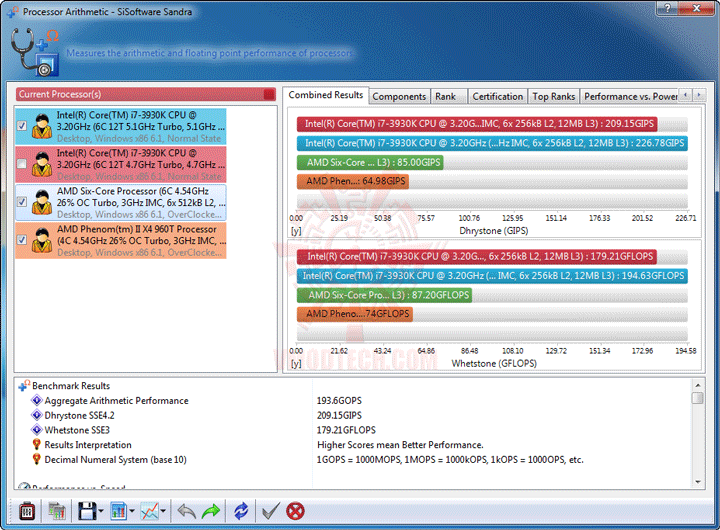Click the blue refresh arrows icon

click(241, 511)
